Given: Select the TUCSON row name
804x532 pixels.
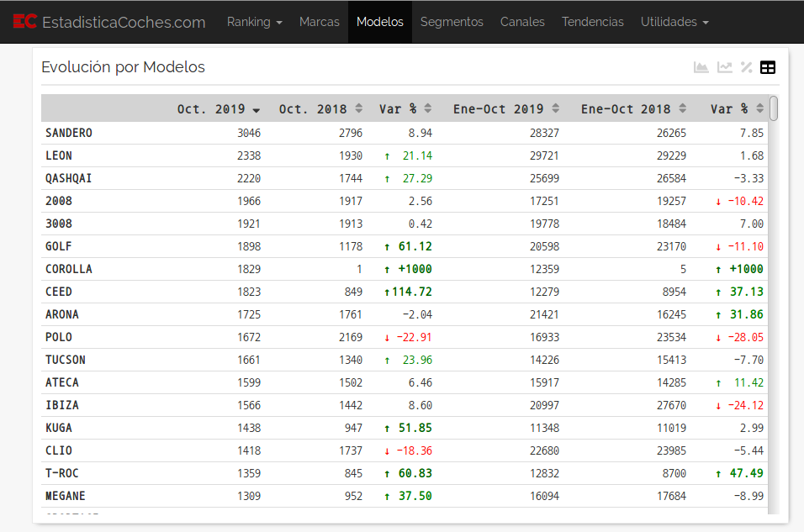Looking at the screenshot, I should (65, 360).
